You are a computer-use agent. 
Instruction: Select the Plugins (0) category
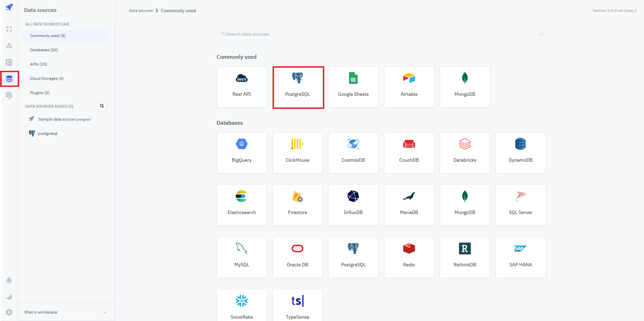pyautogui.click(x=65, y=93)
